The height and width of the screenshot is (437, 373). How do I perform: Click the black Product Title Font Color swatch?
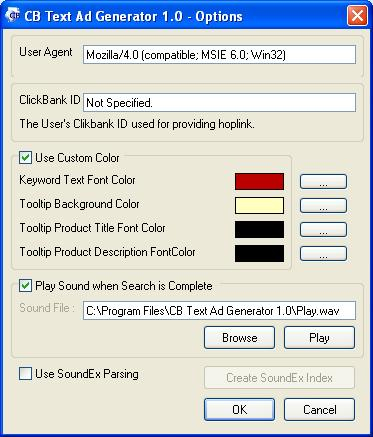click(259, 229)
